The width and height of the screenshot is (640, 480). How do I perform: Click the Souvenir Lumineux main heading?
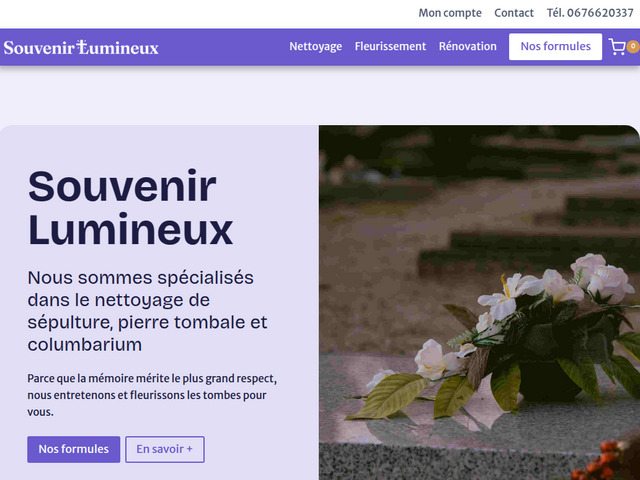point(130,208)
